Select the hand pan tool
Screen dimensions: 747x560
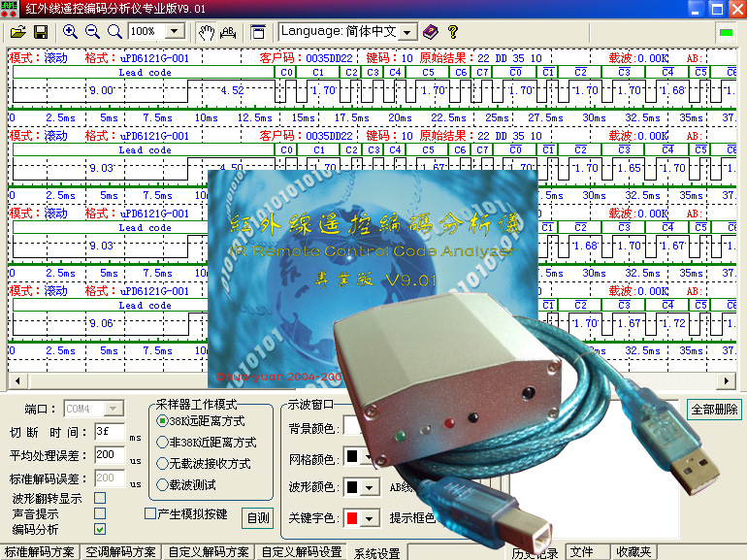(206, 32)
